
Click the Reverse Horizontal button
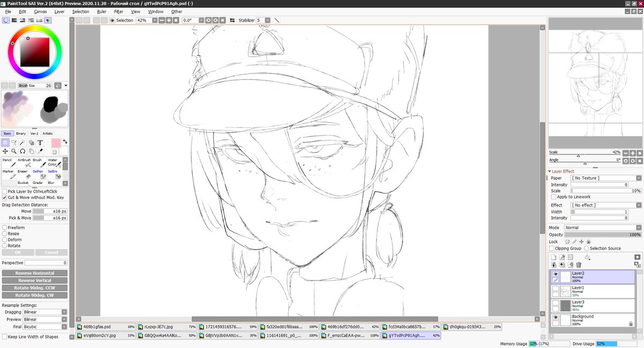(34, 273)
